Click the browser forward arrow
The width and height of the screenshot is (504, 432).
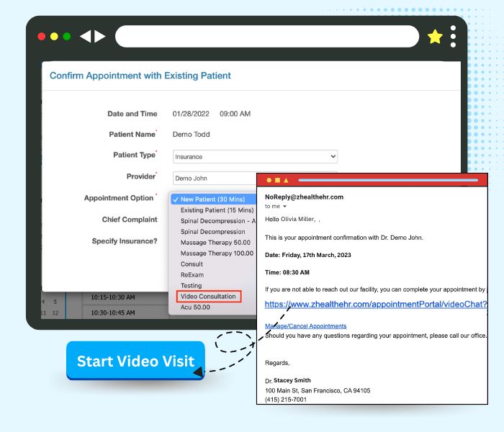(99, 36)
